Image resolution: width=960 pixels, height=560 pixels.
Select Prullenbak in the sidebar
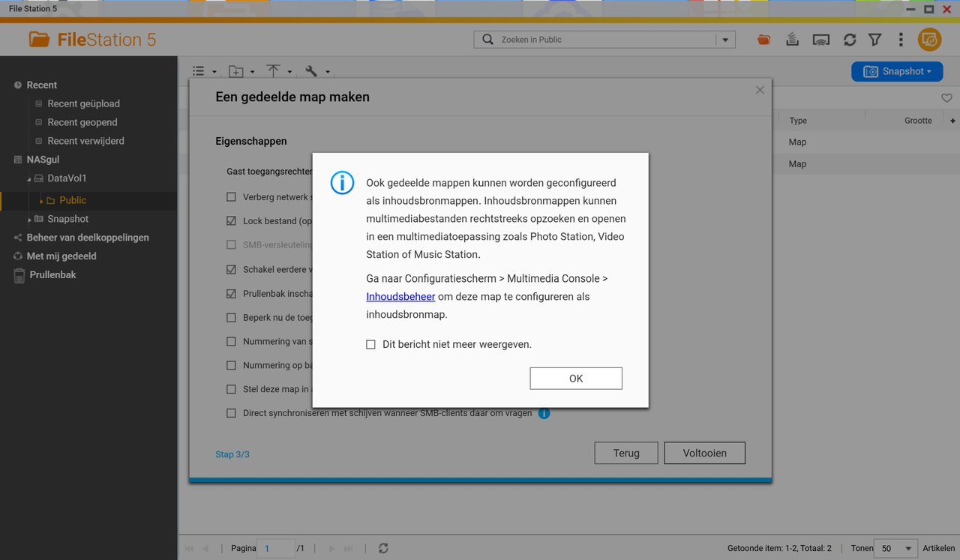[52, 275]
